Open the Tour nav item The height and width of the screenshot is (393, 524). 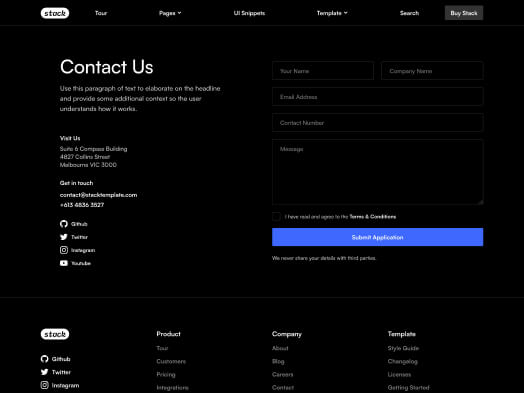(x=101, y=13)
